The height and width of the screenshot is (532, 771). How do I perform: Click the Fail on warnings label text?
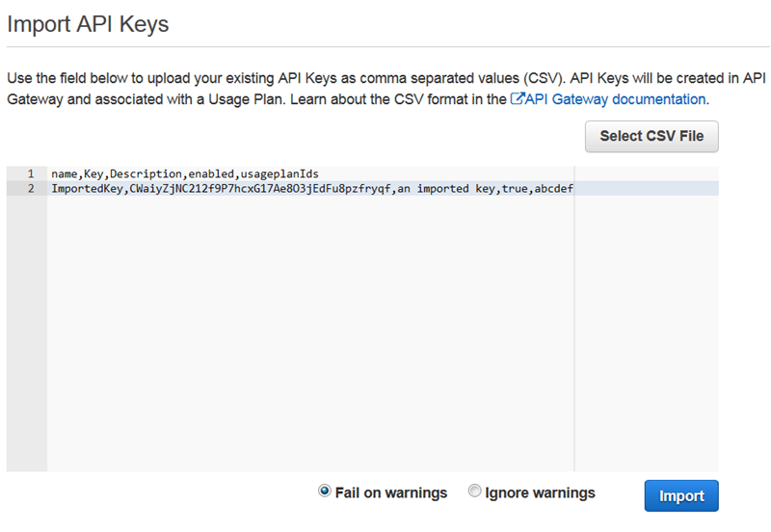click(390, 492)
